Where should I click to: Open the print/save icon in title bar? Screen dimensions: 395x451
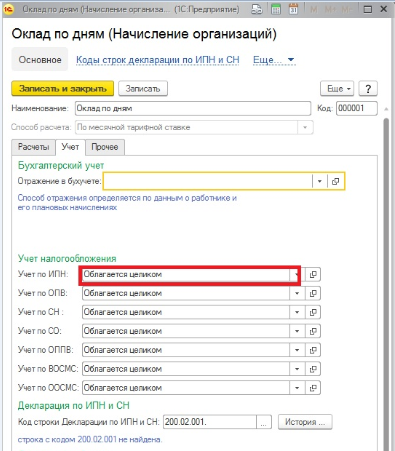[256, 9]
